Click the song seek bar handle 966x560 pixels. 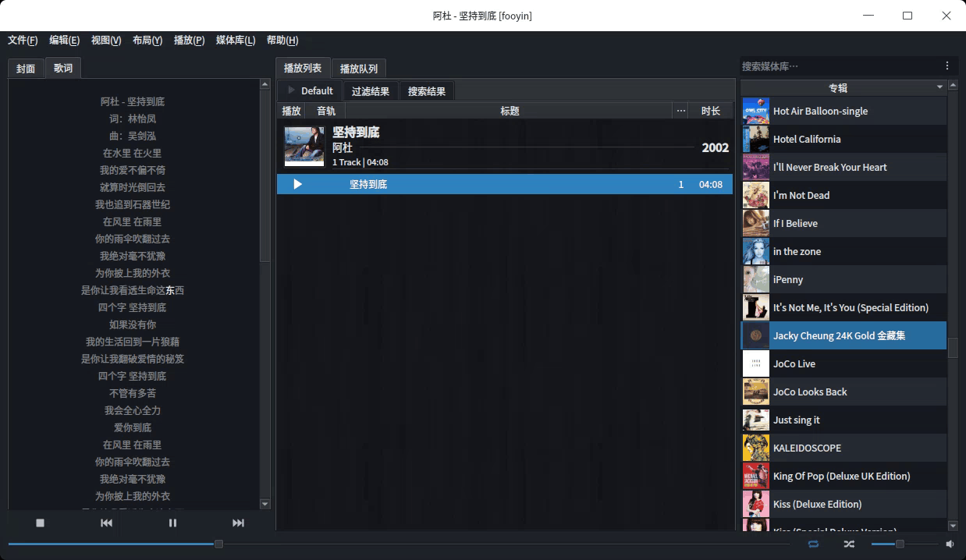218,544
